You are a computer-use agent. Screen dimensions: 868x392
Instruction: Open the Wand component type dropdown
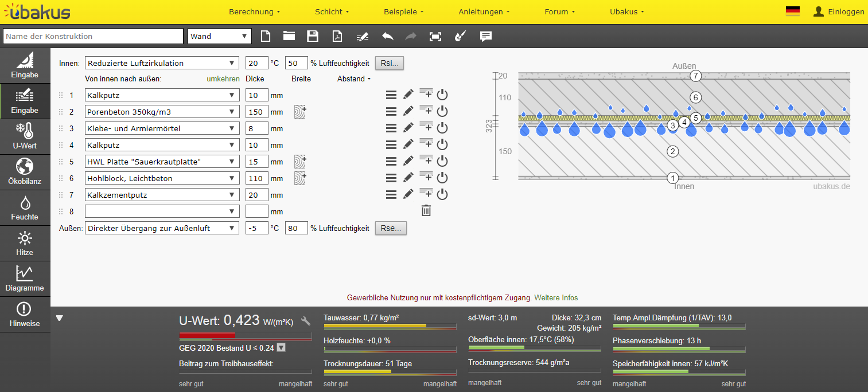click(220, 36)
